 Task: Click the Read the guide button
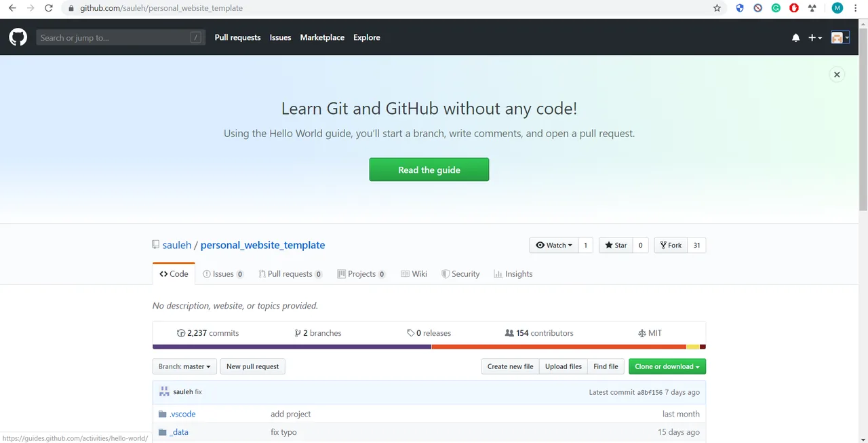pyautogui.click(x=429, y=170)
